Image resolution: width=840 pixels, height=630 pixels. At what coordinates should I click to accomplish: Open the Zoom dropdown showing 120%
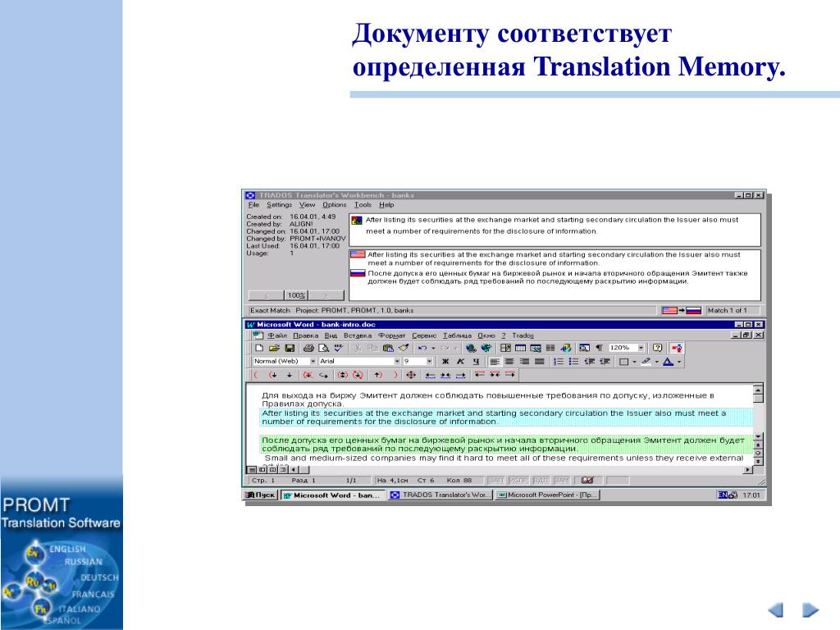(x=641, y=348)
